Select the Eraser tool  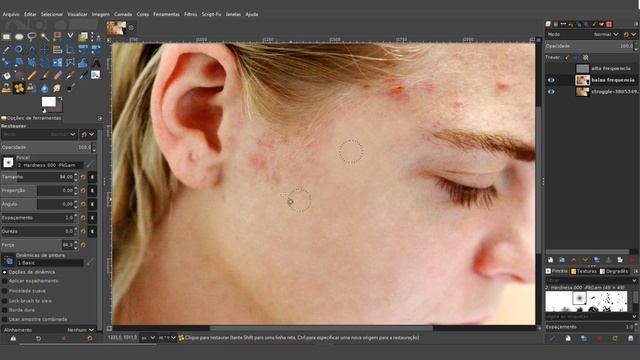tap(58, 75)
